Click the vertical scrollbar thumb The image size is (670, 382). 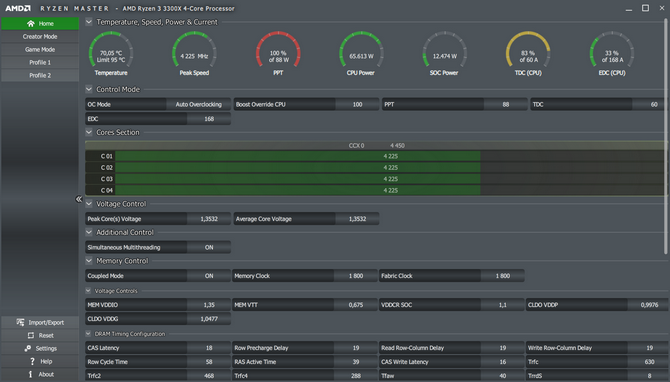(x=666, y=137)
